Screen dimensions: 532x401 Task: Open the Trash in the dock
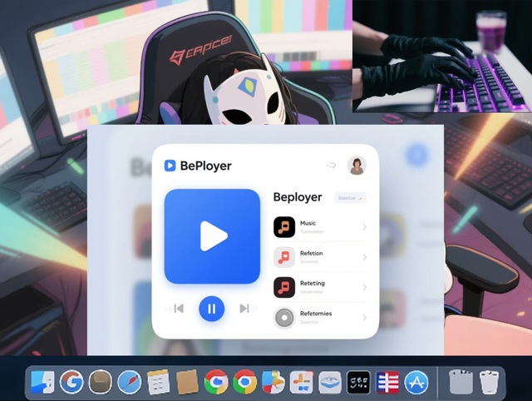point(490,382)
